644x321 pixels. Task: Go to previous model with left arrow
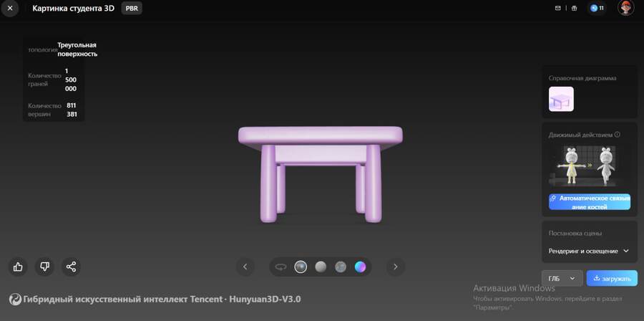click(245, 267)
